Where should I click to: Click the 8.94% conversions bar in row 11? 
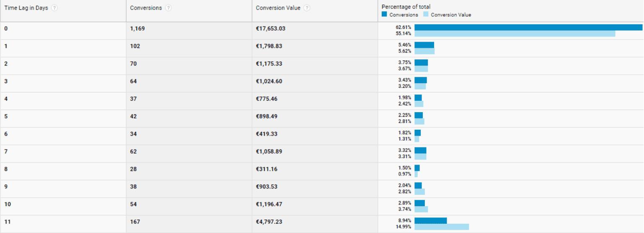coord(431,220)
